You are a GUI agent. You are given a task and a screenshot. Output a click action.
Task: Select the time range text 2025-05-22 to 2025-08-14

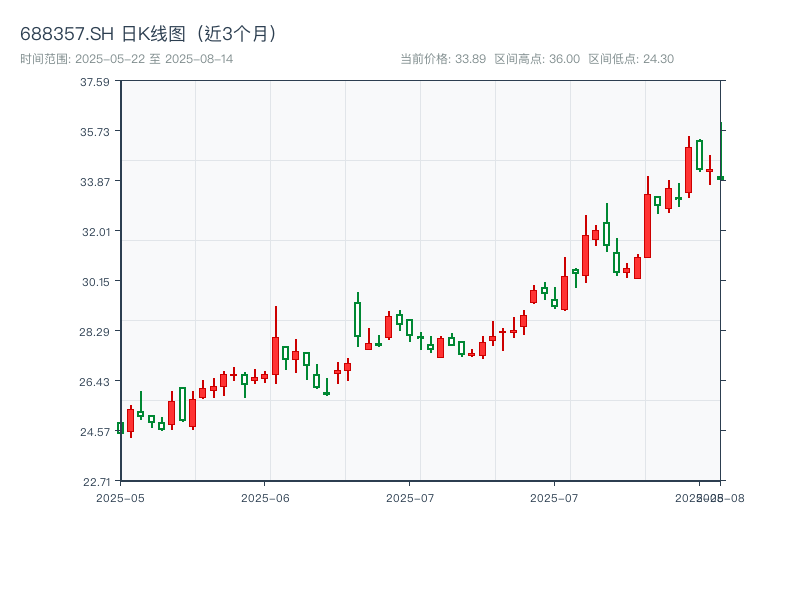pos(127,59)
